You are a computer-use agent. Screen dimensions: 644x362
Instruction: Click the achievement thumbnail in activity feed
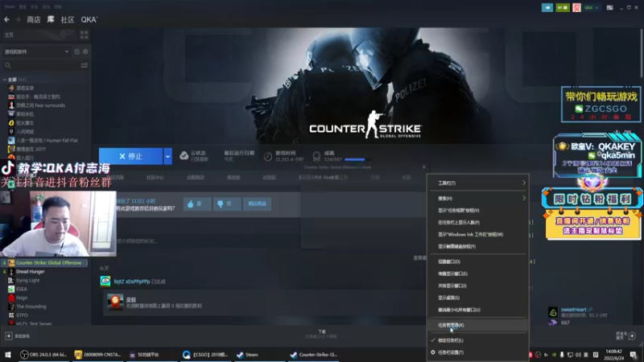click(x=115, y=302)
